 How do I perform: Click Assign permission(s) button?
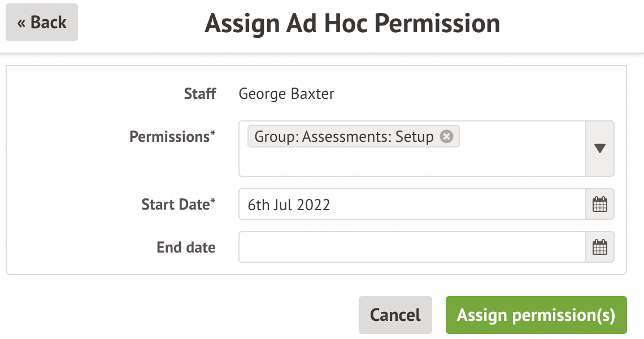click(x=536, y=315)
